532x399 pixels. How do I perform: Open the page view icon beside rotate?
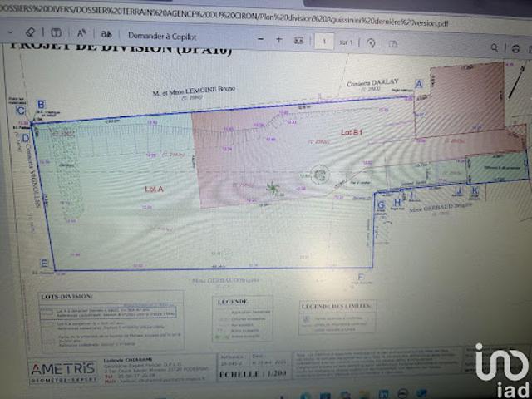point(393,44)
